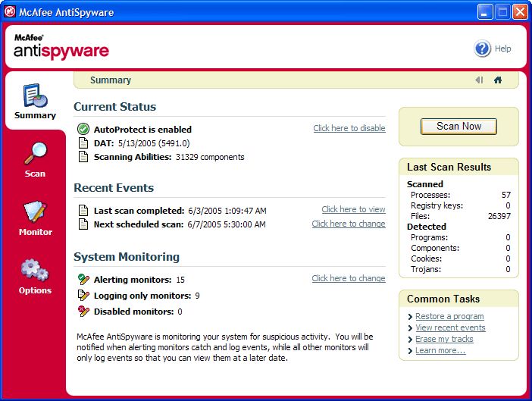Screen dimensions: 532x401
Task: Change System Monitoring settings link
Action: click(x=348, y=278)
